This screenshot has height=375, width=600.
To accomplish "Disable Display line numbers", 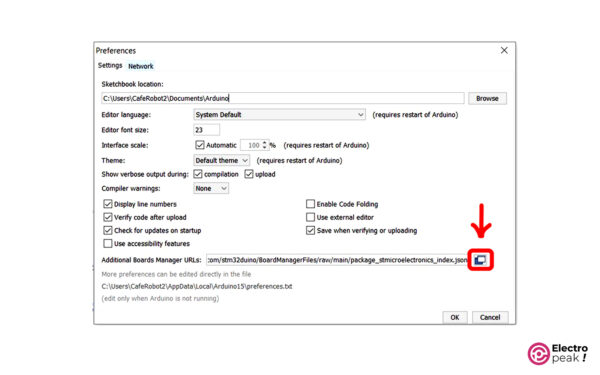I will point(108,204).
